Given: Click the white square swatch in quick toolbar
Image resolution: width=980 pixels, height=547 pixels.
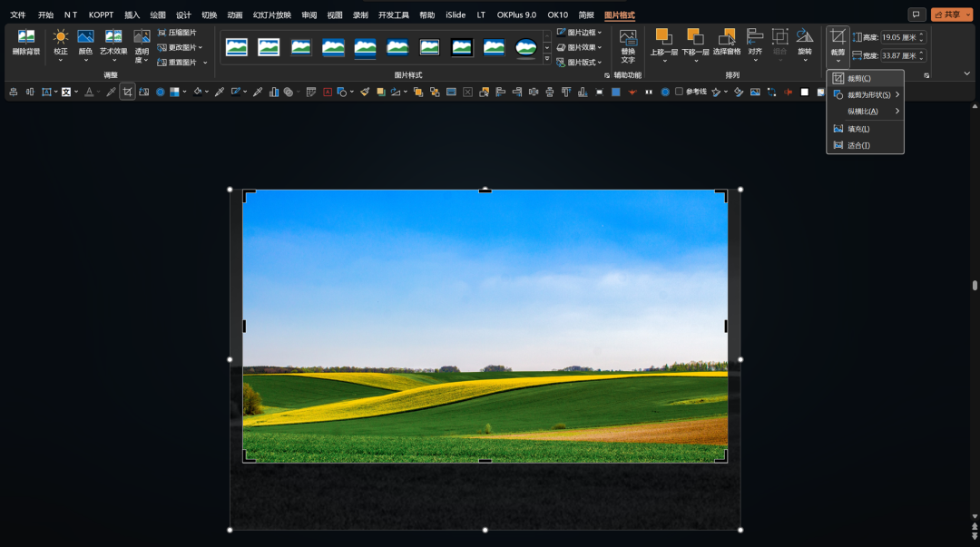Looking at the screenshot, I should (804, 92).
